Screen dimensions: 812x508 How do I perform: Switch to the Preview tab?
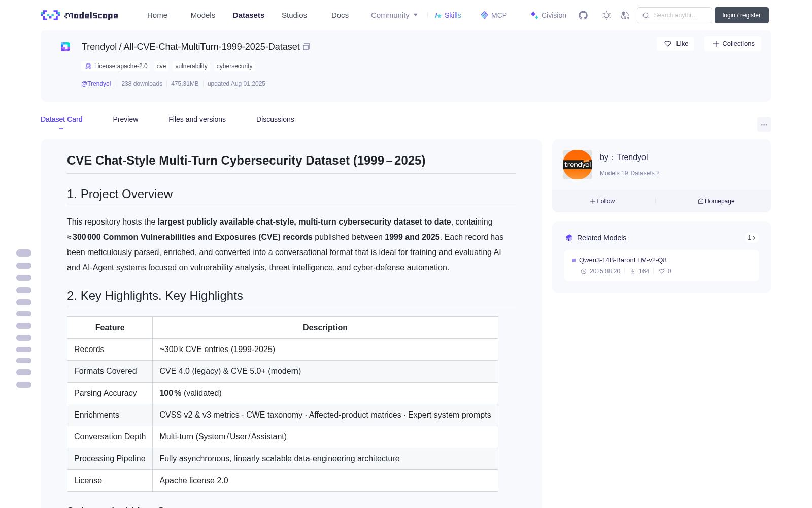pyautogui.click(x=125, y=119)
